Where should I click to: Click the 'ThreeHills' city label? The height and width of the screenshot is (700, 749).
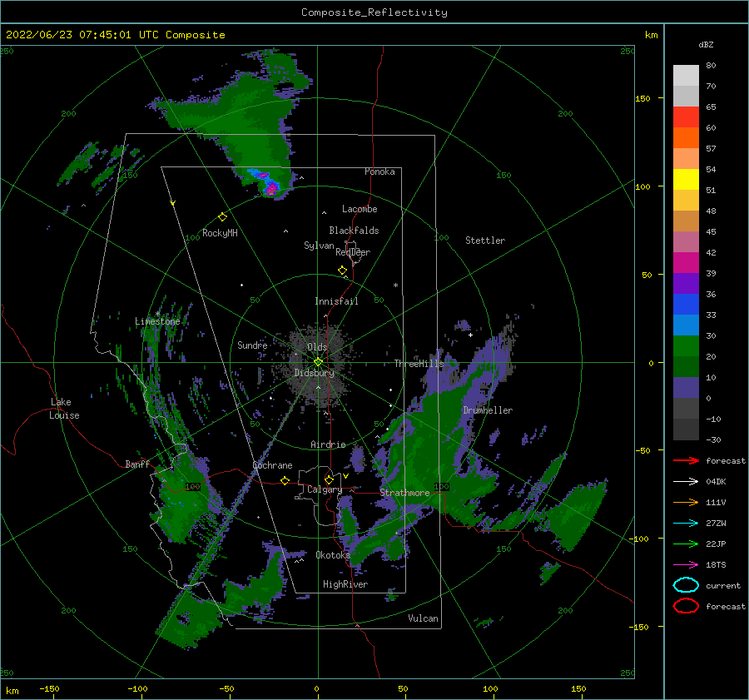[x=419, y=364]
